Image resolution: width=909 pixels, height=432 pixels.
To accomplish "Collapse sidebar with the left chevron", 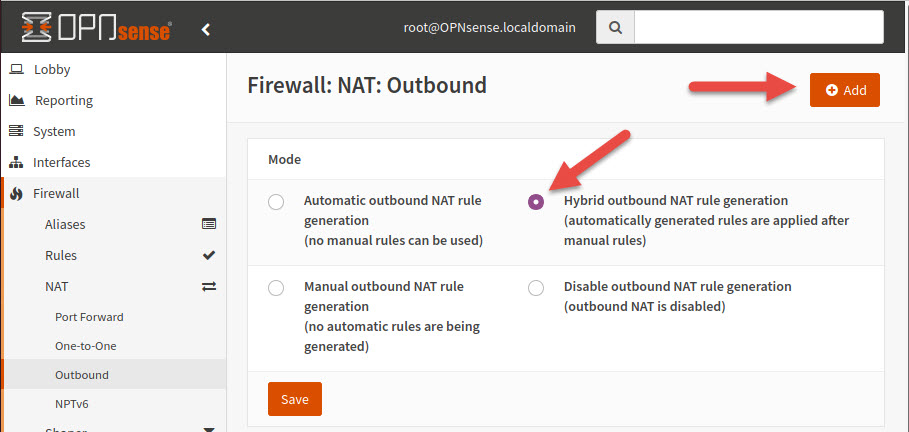I will [206, 29].
